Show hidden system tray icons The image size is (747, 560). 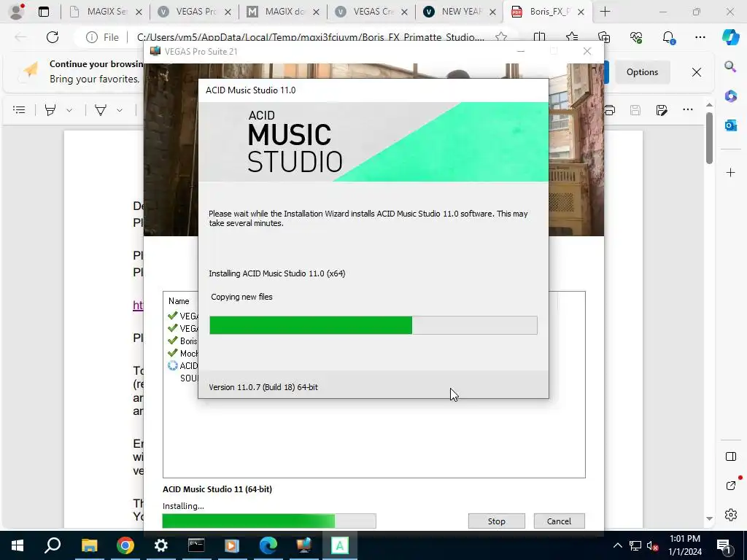617,545
